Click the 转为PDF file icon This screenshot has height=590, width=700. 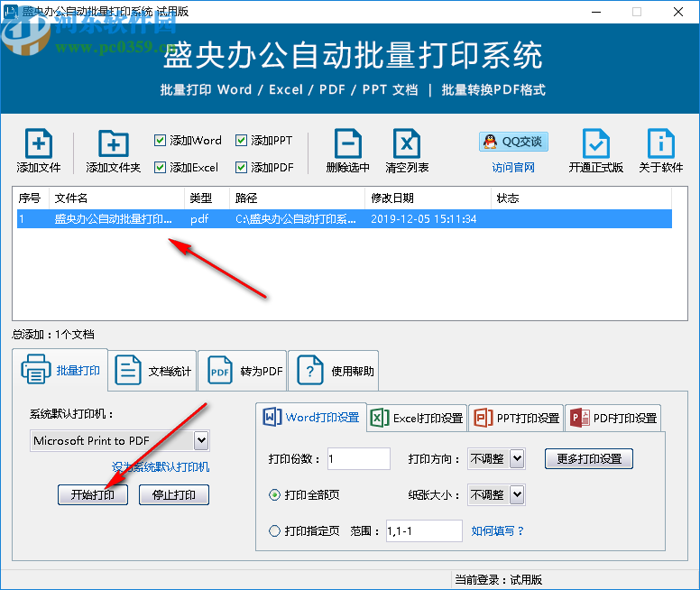point(220,370)
